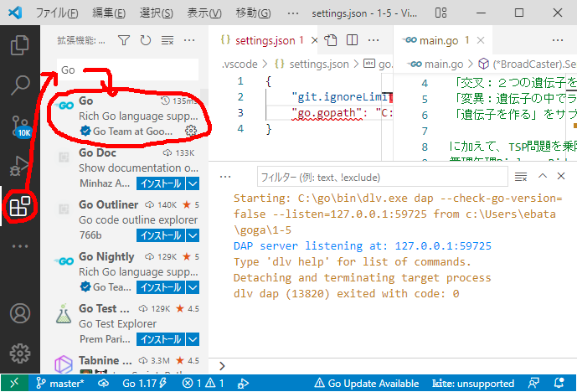Click the filter extensions funnel icon
Screen dimensions: 577x392
point(124,39)
